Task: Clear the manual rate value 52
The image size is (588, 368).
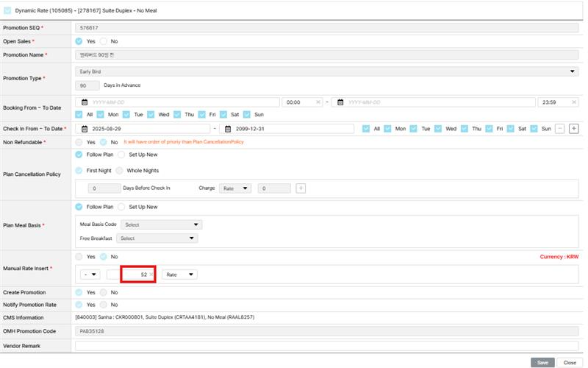Action: pyautogui.click(x=151, y=275)
